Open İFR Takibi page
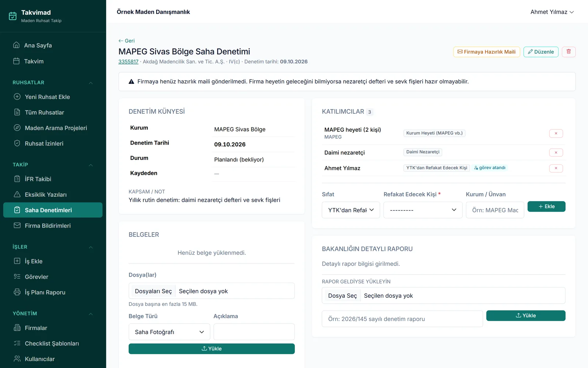 (x=53, y=179)
